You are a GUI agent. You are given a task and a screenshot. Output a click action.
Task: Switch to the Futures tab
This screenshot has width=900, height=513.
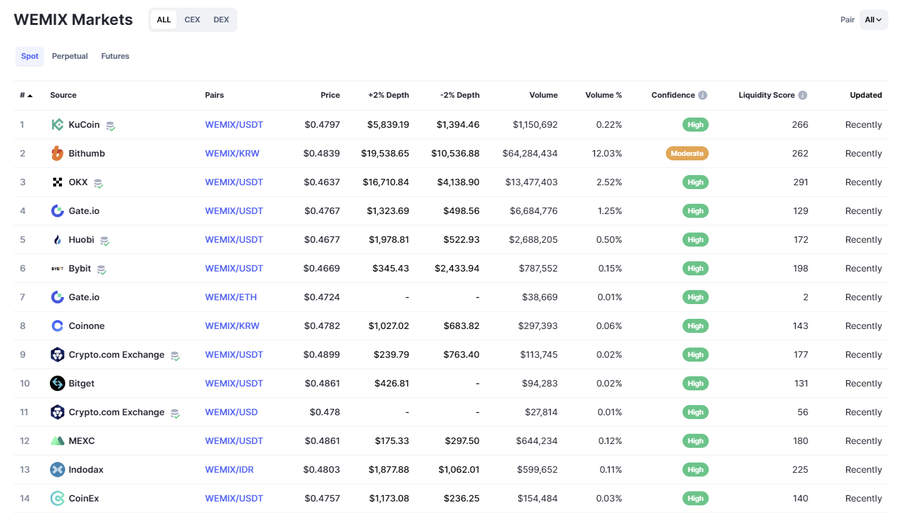pos(115,56)
